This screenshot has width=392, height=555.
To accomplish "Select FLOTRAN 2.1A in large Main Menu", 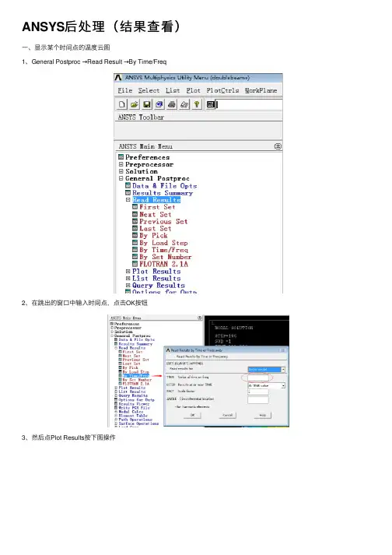I will point(164,264).
